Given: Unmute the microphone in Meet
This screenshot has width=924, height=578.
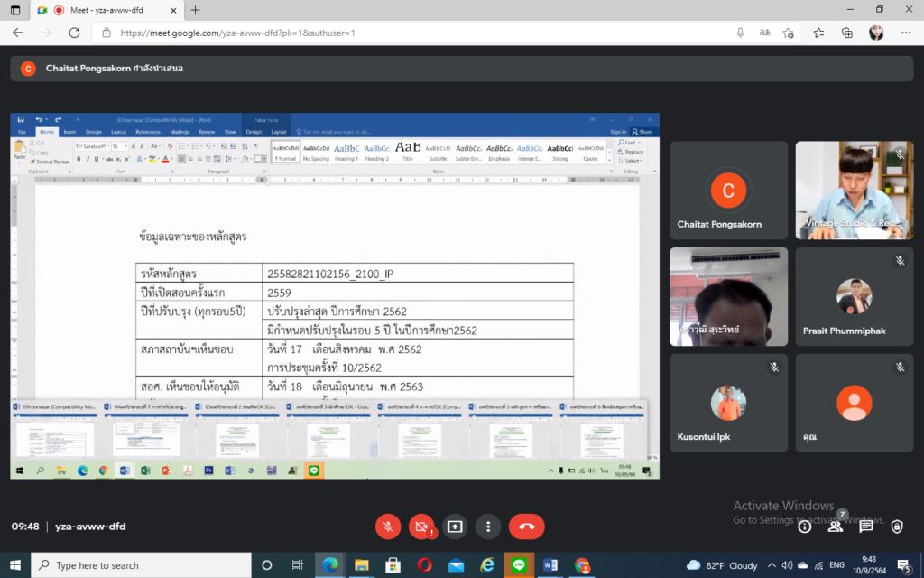Looking at the screenshot, I should tap(388, 527).
